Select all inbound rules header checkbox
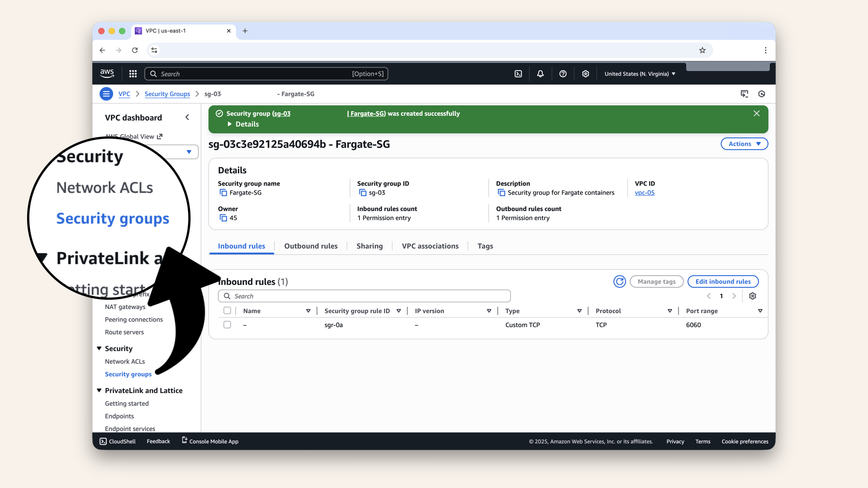Image resolution: width=868 pixels, height=488 pixels. pyautogui.click(x=227, y=310)
